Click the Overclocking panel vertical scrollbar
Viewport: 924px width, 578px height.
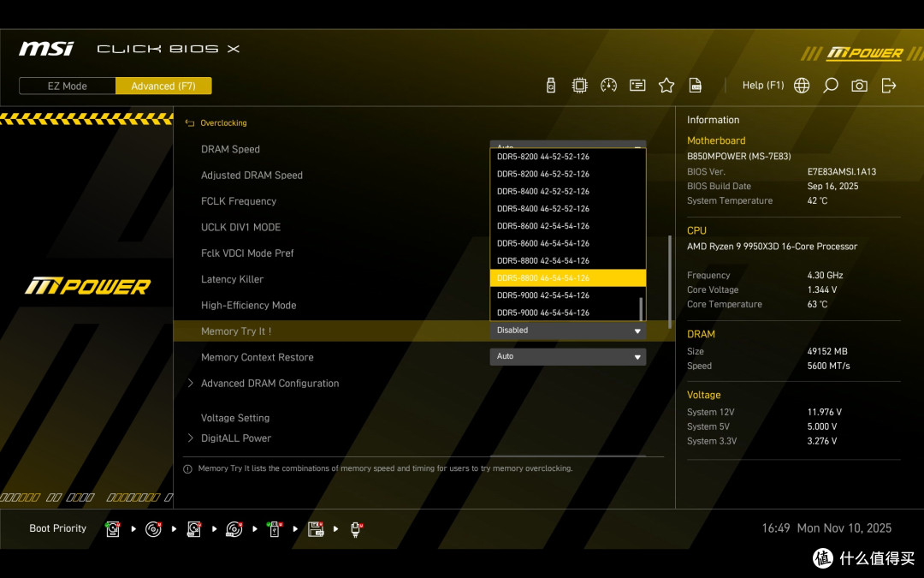pyautogui.click(x=669, y=282)
